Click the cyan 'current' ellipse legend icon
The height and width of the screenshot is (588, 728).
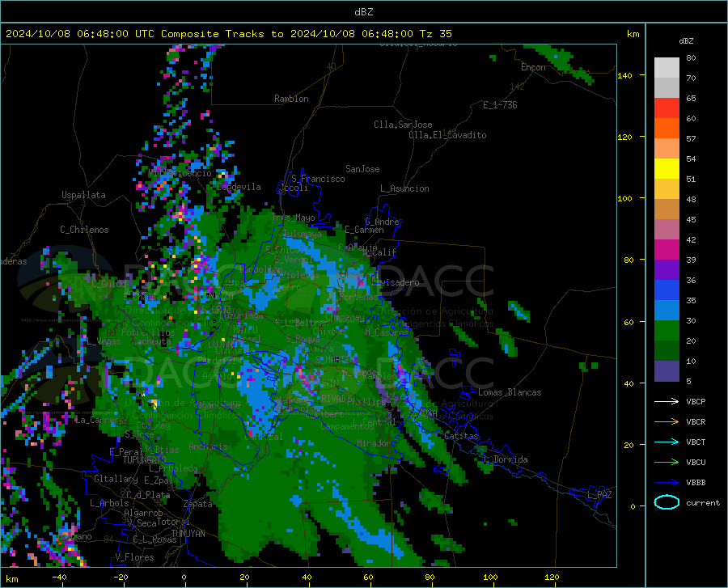tap(667, 502)
